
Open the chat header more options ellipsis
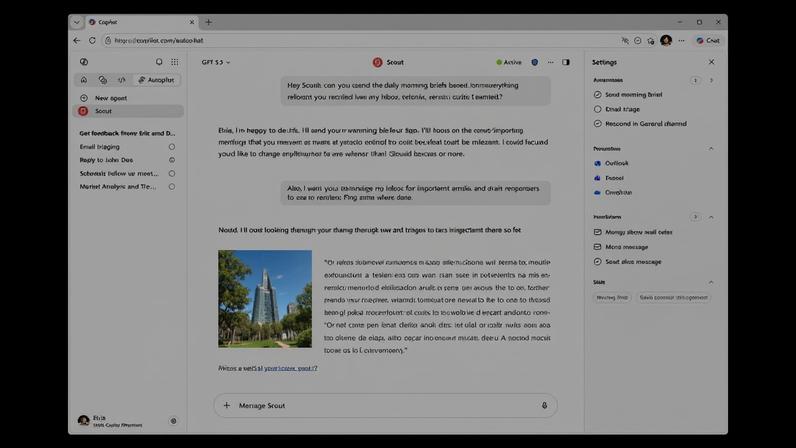click(x=551, y=62)
